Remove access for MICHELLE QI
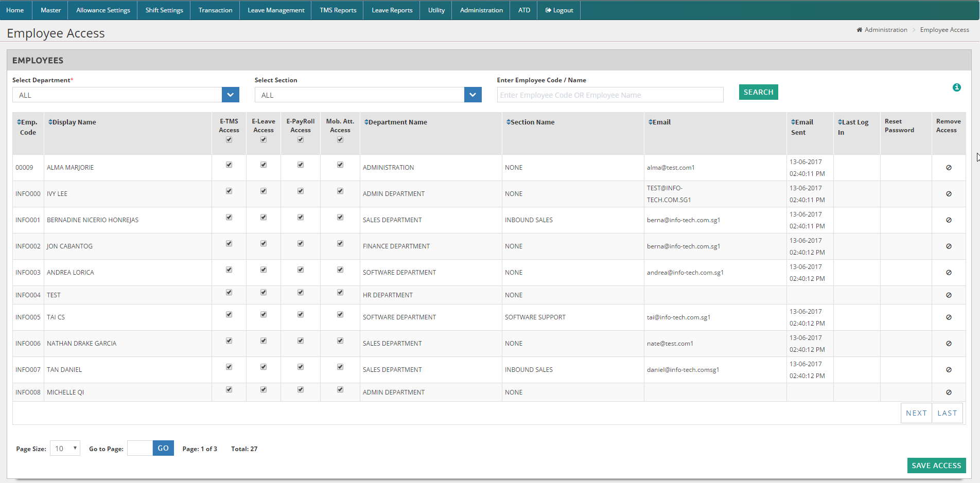Screen dimensions: 980x483 [948, 392]
